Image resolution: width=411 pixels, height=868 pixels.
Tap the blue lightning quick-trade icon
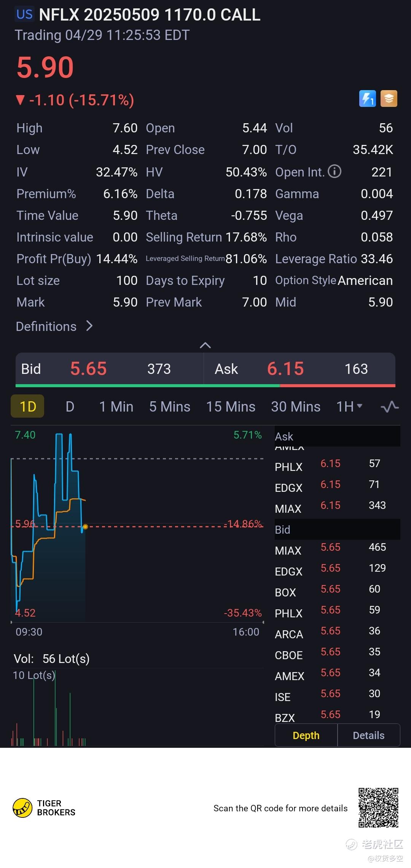[367, 99]
